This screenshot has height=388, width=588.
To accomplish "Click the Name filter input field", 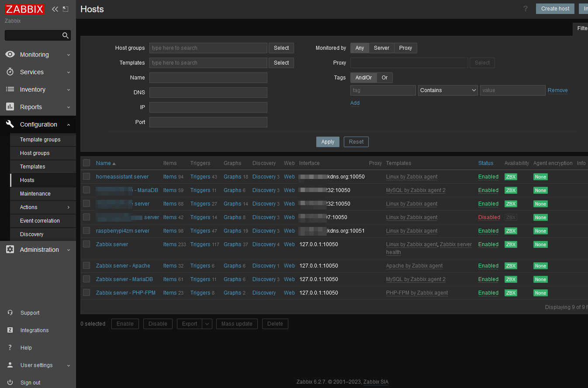I will [x=208, y=78].
